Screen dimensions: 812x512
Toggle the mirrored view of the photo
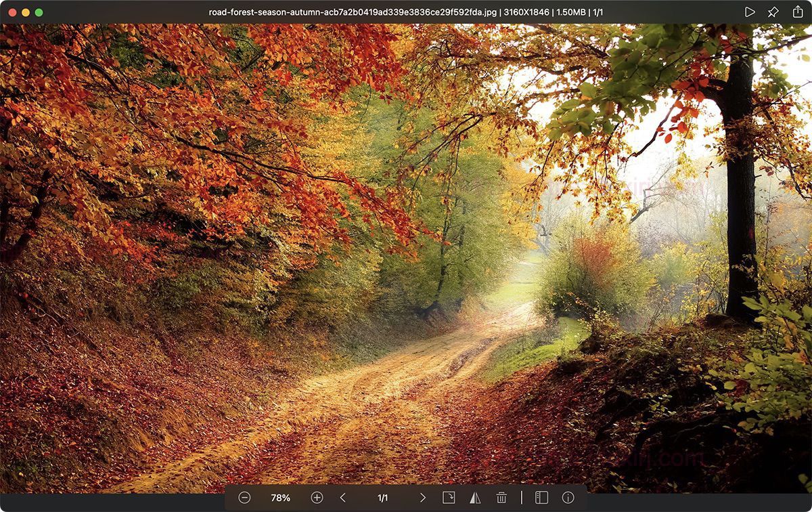point(476,497)
